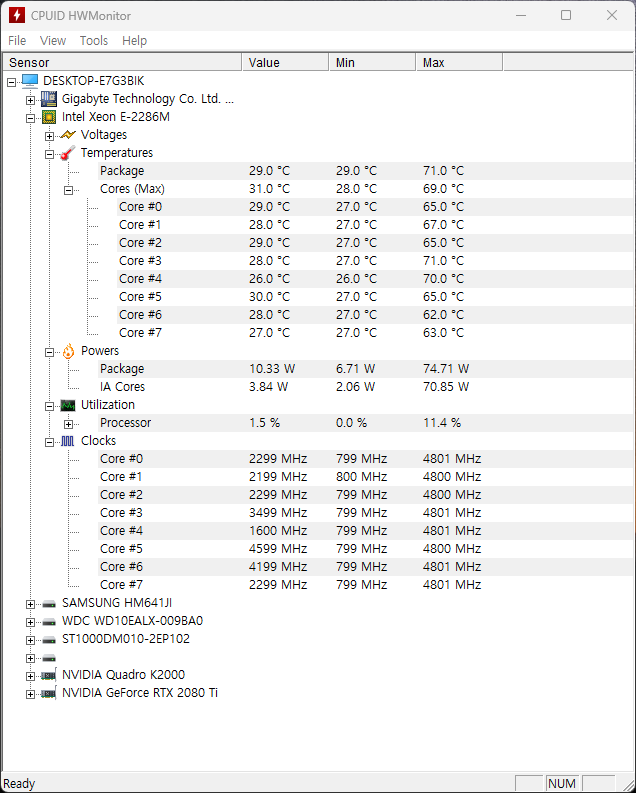Expand the Gigabyte Technology node

click(x=30, y=100)
